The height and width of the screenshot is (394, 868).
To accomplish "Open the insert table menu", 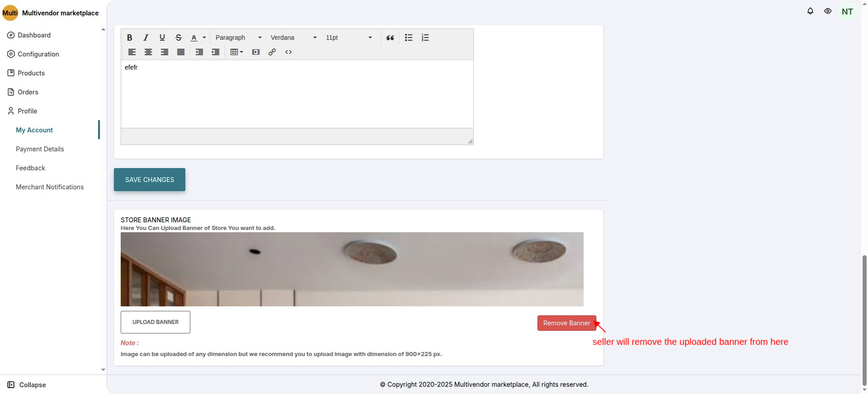I will (236, 52).
